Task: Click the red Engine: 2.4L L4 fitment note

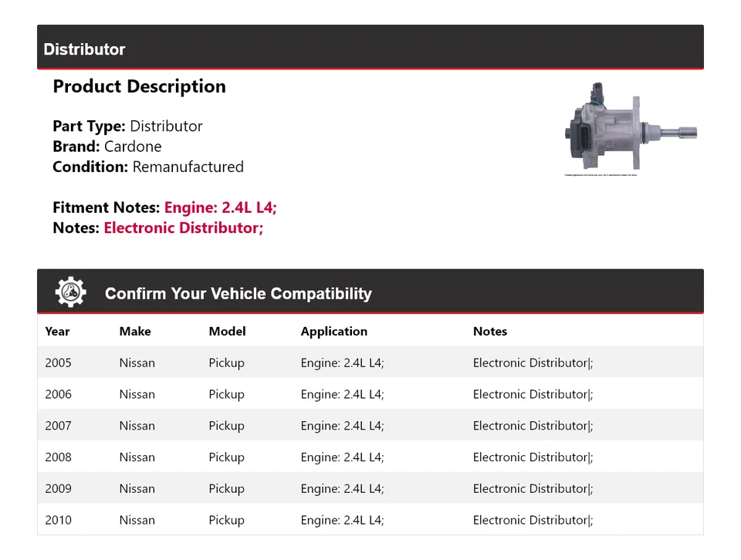Action: [x=220, y=207]
